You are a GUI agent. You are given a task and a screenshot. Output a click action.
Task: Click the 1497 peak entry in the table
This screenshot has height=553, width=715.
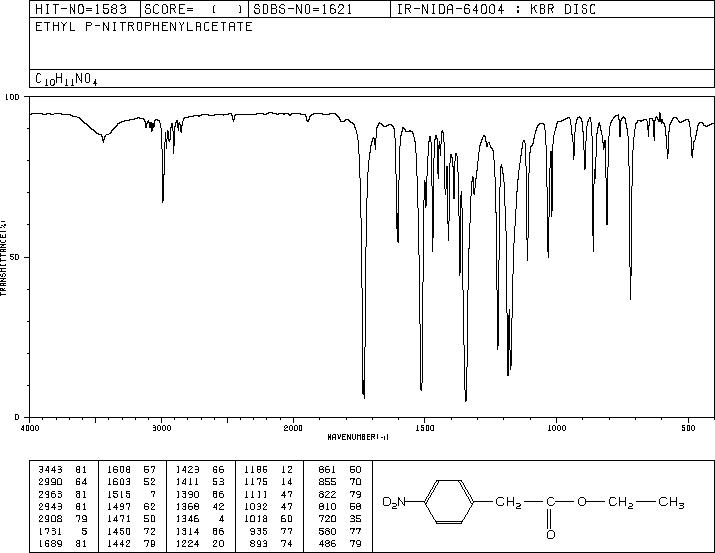[x=131, y=506]
